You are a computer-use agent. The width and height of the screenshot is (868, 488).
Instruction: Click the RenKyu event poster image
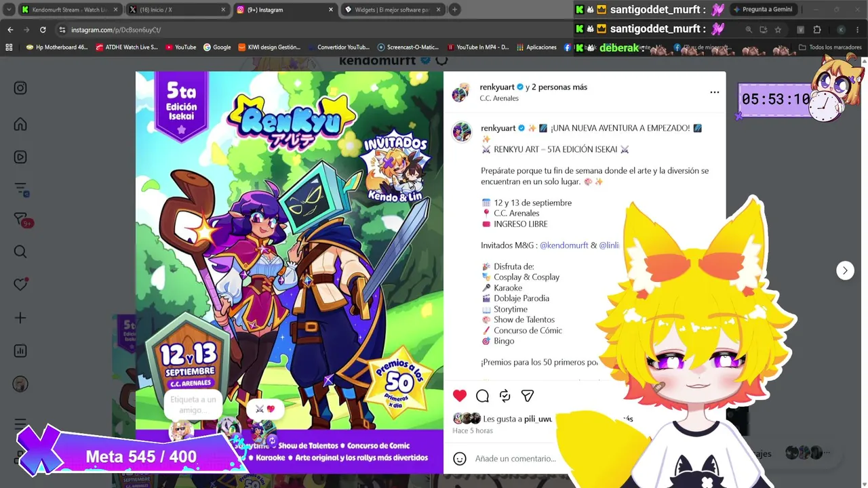pos(290,272)
